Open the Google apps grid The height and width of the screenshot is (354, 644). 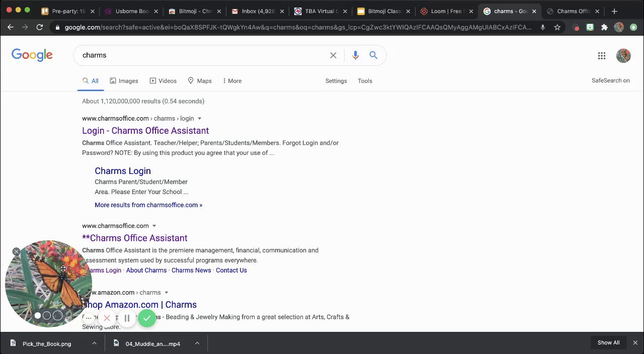point(602,56)
